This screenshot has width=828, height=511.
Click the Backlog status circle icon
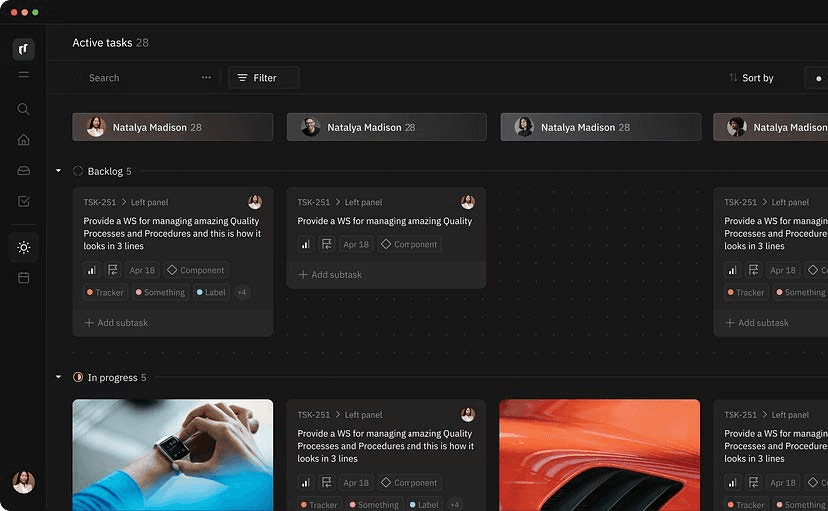pos(78,171)
